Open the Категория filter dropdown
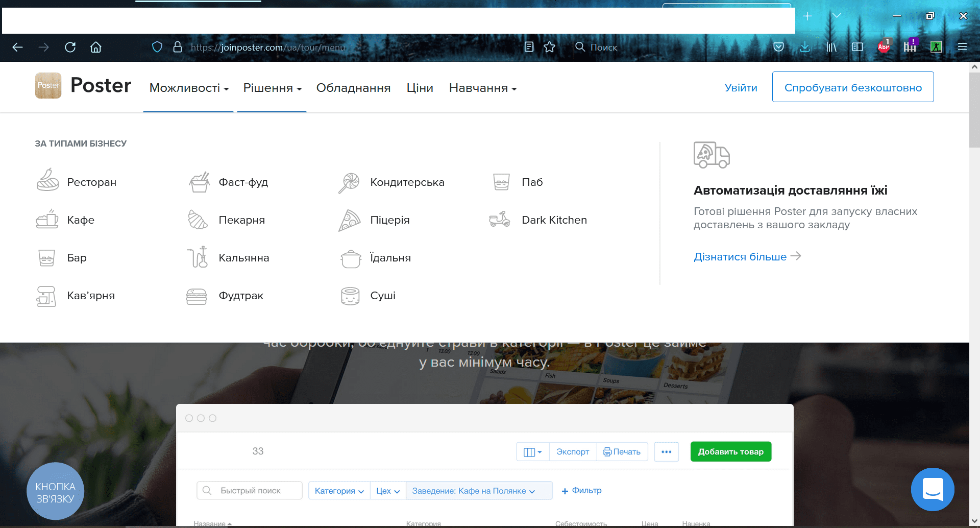 click(x=339, y=491)
